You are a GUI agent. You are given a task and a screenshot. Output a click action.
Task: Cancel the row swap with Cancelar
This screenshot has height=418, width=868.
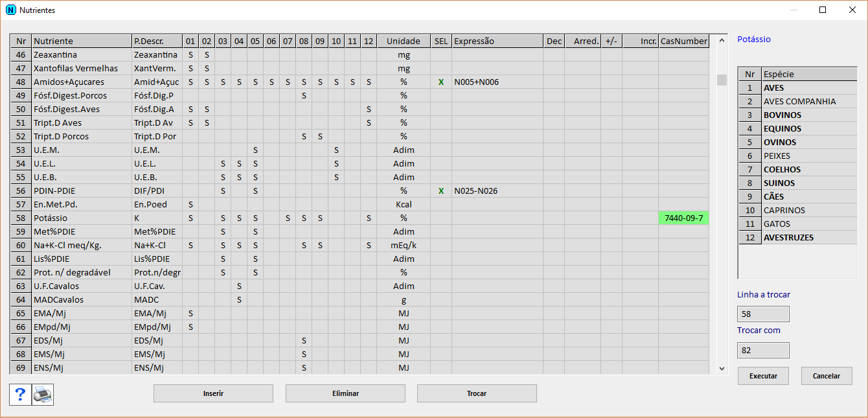tap(827, 376)
